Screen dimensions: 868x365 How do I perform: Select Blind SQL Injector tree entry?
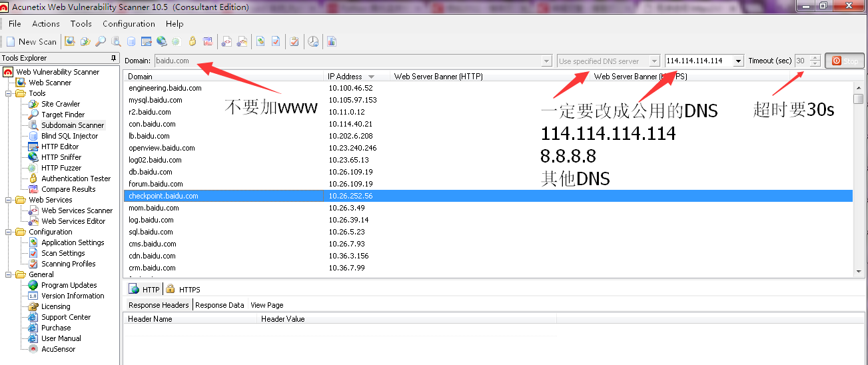[70, 136]
